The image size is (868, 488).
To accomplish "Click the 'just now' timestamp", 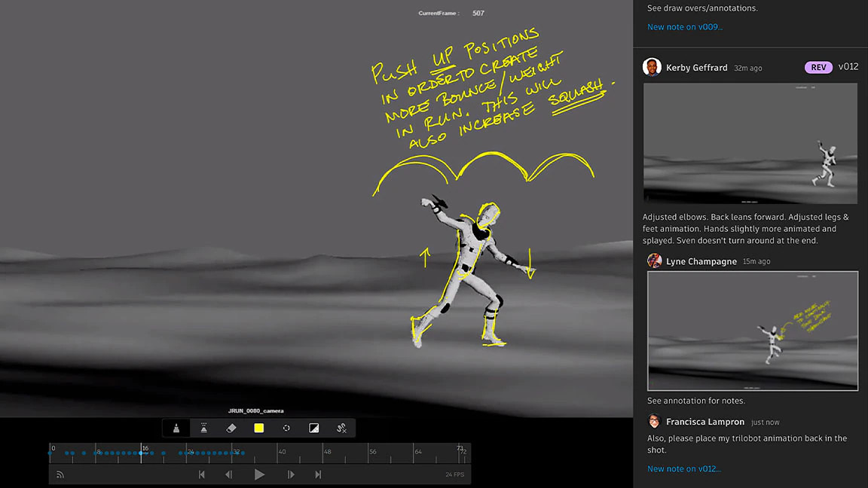I will [x=765, y=422].
